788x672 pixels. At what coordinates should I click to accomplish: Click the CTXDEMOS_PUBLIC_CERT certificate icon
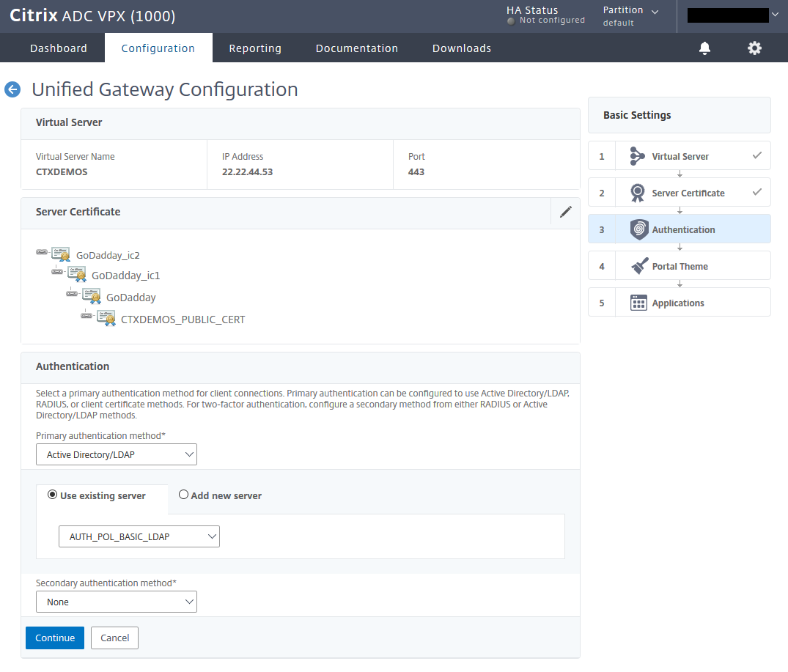[106, 319]
